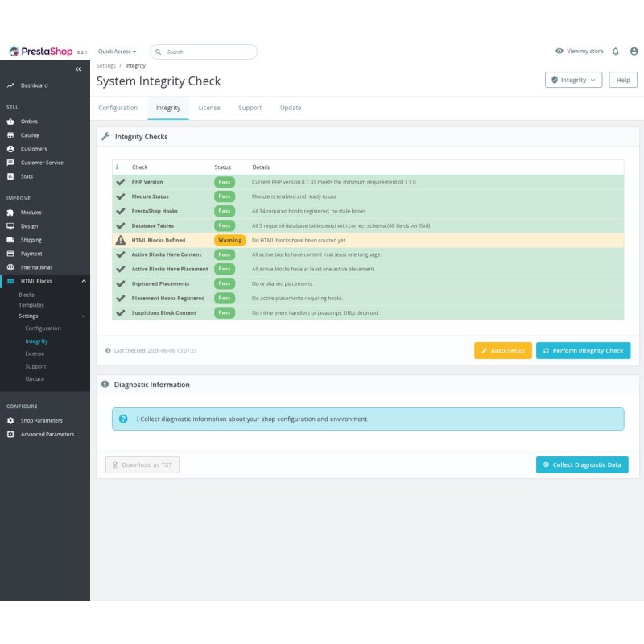Click the Shop Parameters gear icon
Screen dimensions: 644x644
pos(10,420)
